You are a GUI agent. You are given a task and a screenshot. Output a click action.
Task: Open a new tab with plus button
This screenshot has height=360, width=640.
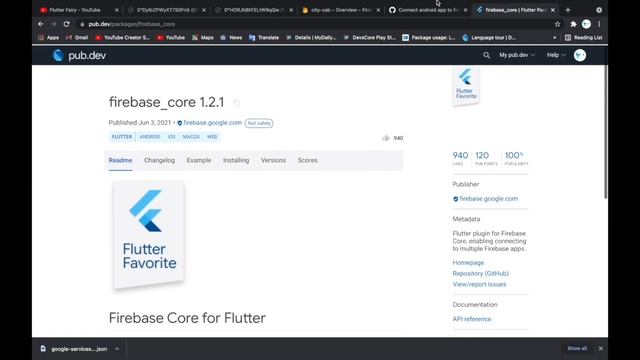point(568,10)
